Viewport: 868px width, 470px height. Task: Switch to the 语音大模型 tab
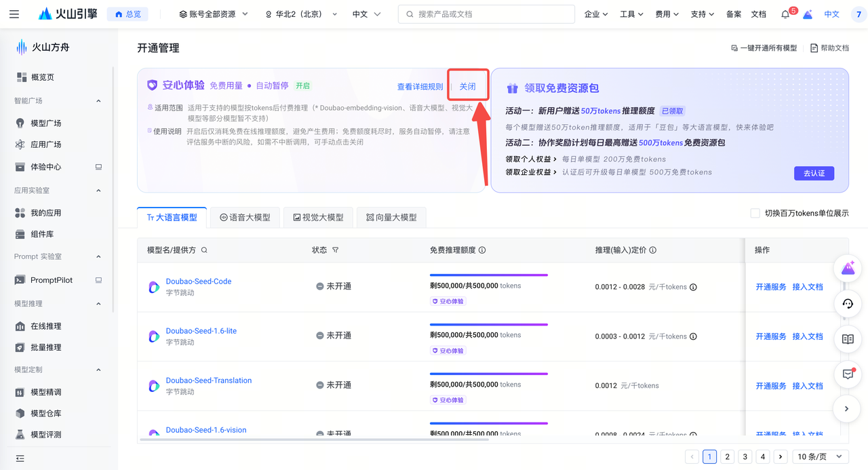pos(245,218)
